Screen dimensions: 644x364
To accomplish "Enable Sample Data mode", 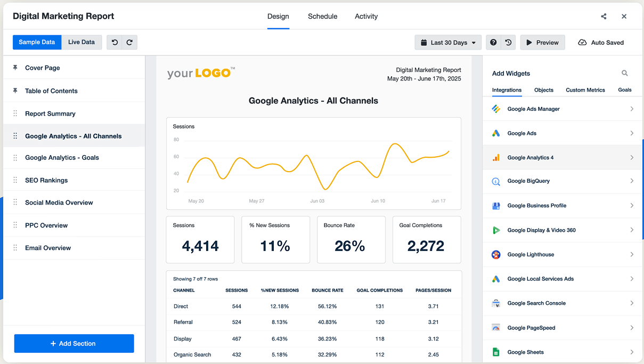I will (37, 42).
